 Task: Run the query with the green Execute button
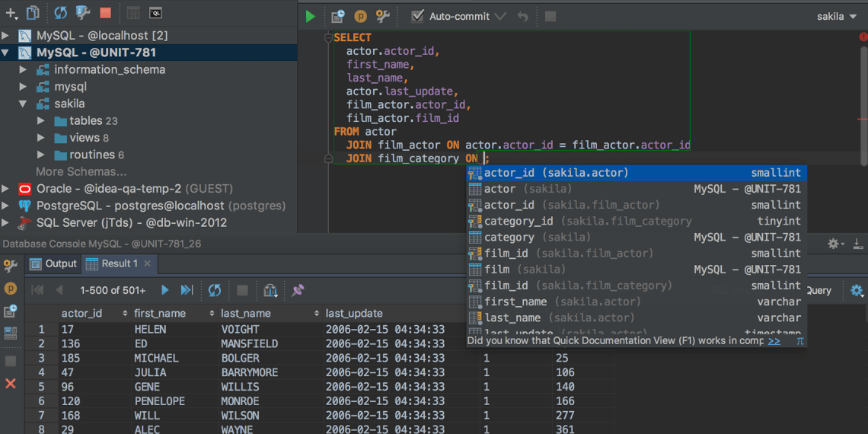point(310,16)
